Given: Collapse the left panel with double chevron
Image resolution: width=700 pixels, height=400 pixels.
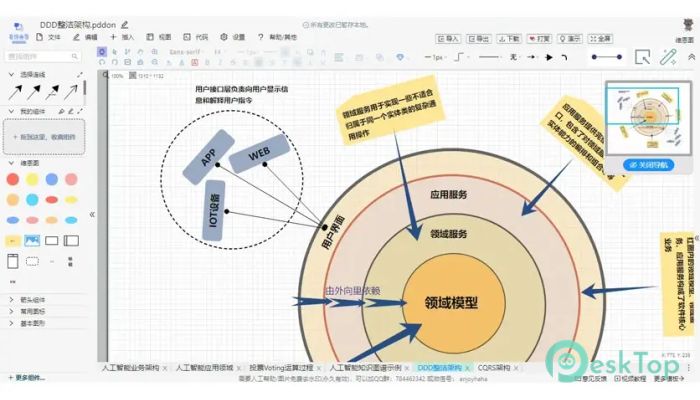Looking at the screenshot, I should (x=92, y=215).
